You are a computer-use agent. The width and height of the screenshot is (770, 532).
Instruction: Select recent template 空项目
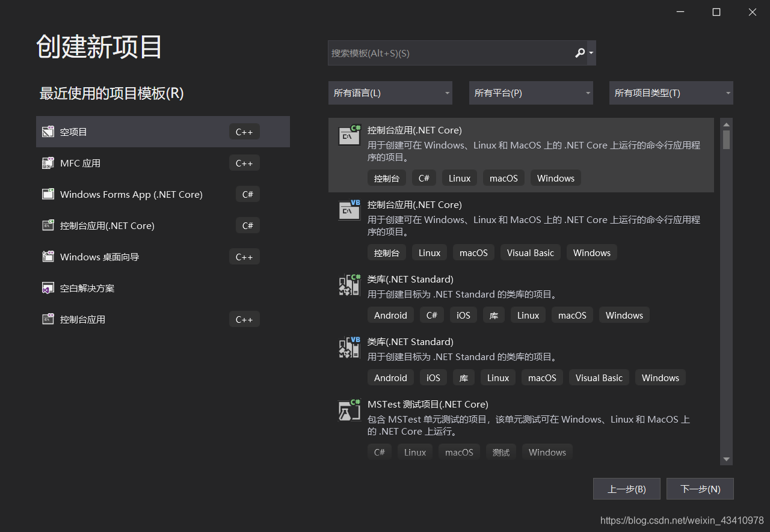163,132
